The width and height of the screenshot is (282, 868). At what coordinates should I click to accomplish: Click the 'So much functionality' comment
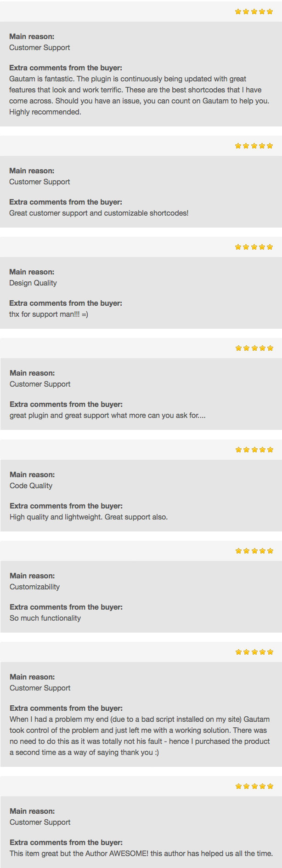[45, 618]
